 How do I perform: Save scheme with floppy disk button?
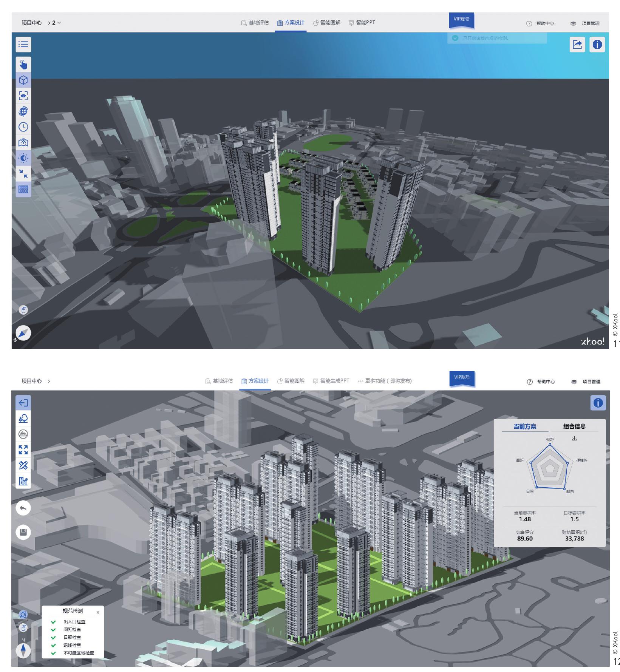click(23, 532)
